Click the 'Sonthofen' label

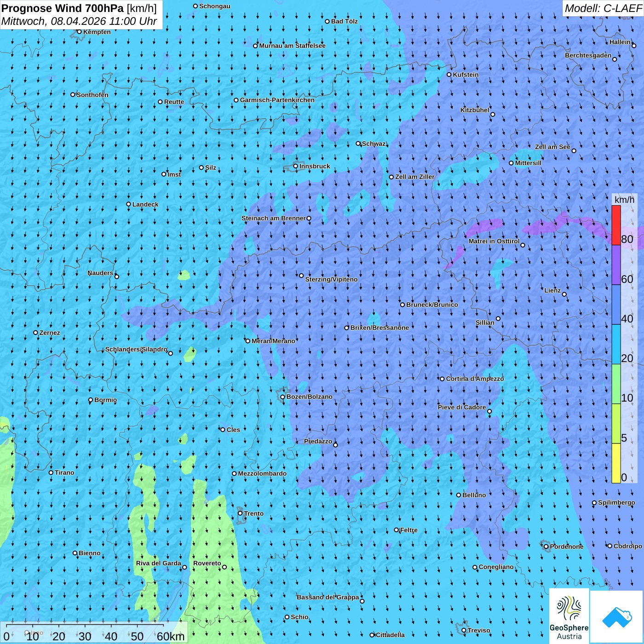pyautogui.click(x=92, y=95)
